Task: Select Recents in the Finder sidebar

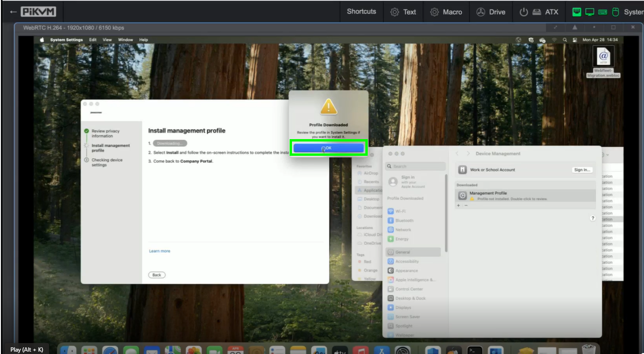Action: pos(368,182)
